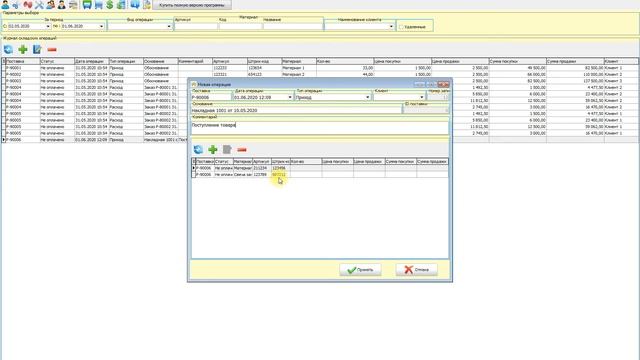Open 'Дата операции' dropdown in dialog

290,98
